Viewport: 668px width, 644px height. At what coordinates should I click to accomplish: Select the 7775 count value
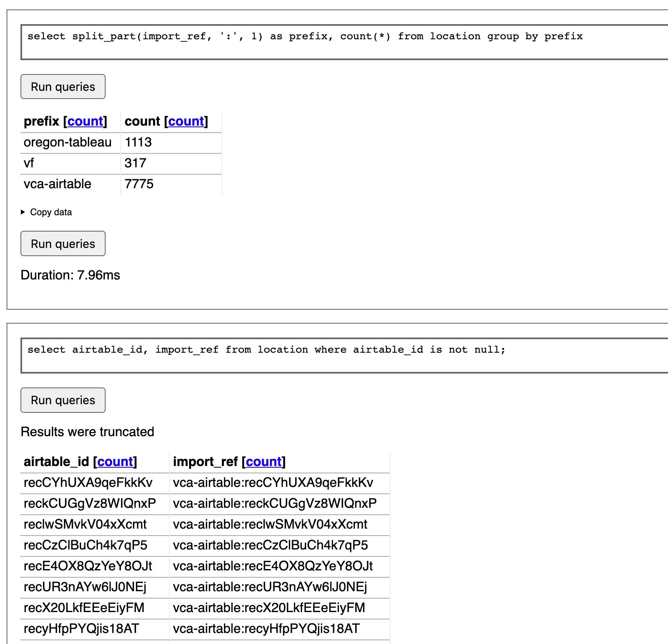click(139, 184)
